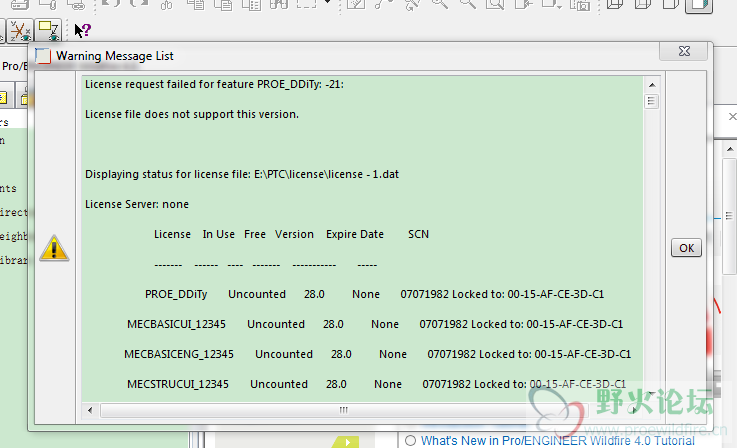The image size is (737, 448).
Task: Close the Warning Message List dialog
Action: [x=684, y=51]
